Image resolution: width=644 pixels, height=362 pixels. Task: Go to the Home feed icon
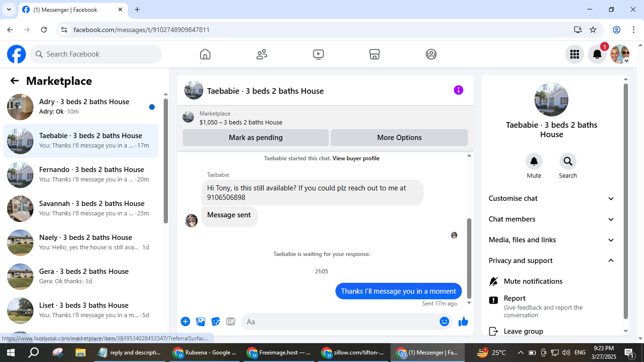(205, 54)
